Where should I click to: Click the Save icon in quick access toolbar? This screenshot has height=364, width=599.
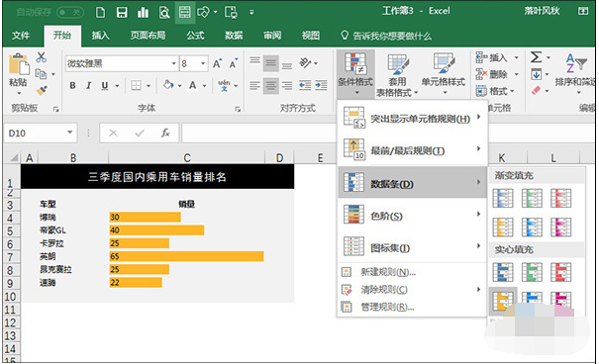pyautogui.click(x=122, y=13)
